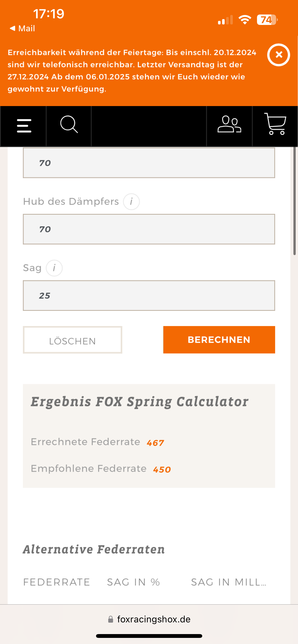Tap the search magnifier icon
The height and width of the screenshot is (644, 298).
click(x=69, y=125)
